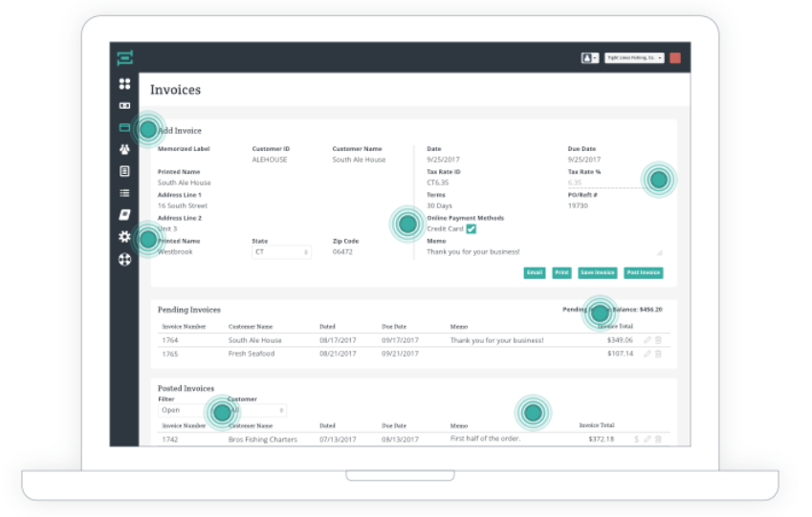Viewport: 812px width, 517px height.
Task: Open the user profile dropdown in header
Action: [x=589, y=58]
